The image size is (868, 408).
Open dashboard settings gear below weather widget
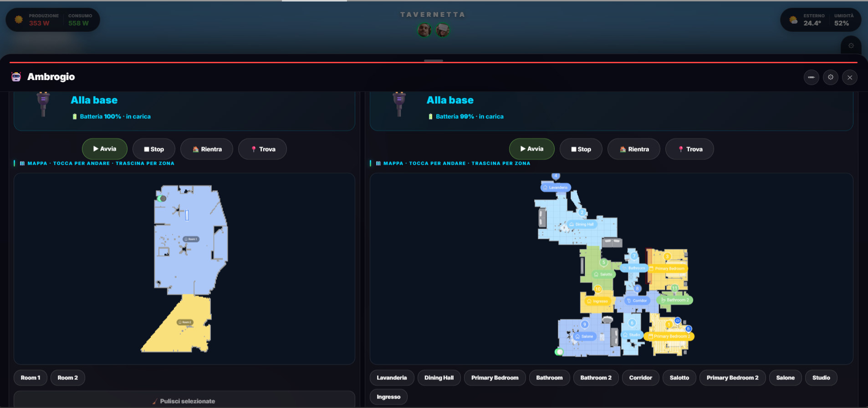[x=851, y=45]
